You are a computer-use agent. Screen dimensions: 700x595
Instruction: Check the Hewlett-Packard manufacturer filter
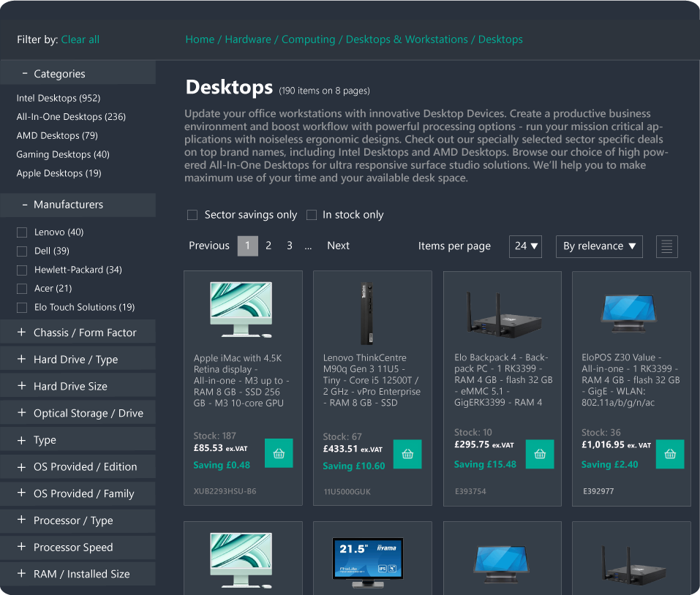pos(20,270)
